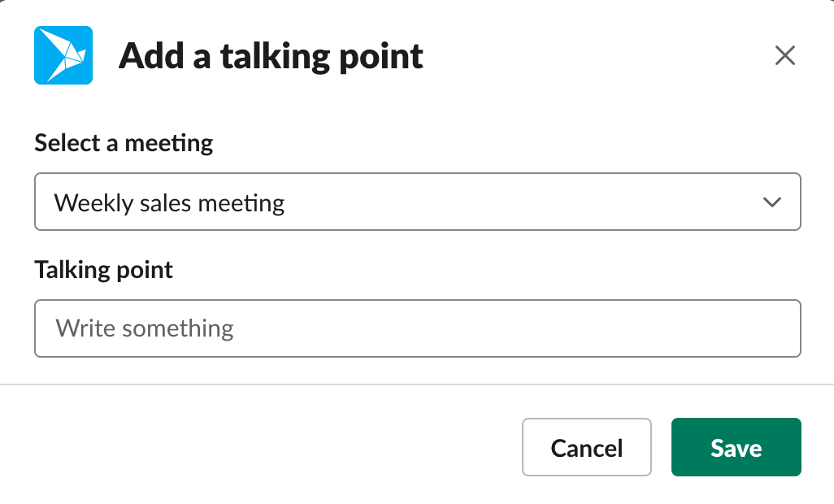Place cursor in the Talking point input
Viewport: 834px width, 504px height.
[x=418, y=328]
